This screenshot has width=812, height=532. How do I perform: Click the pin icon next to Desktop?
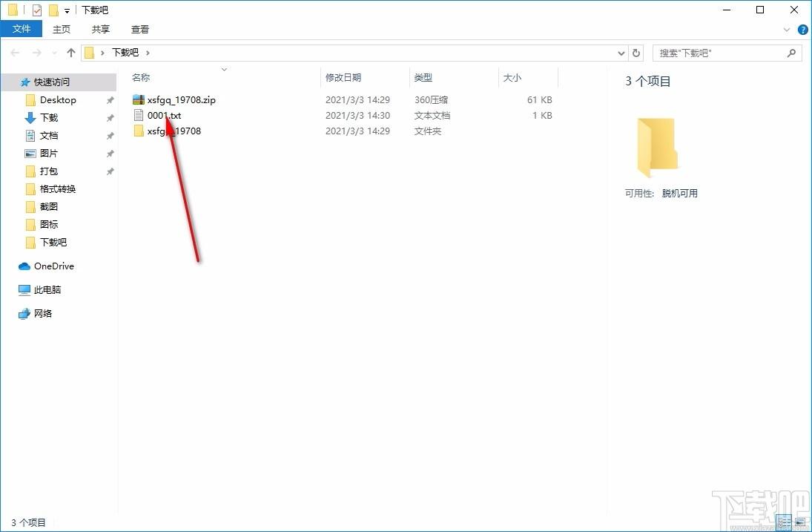[x=110, y=100]
